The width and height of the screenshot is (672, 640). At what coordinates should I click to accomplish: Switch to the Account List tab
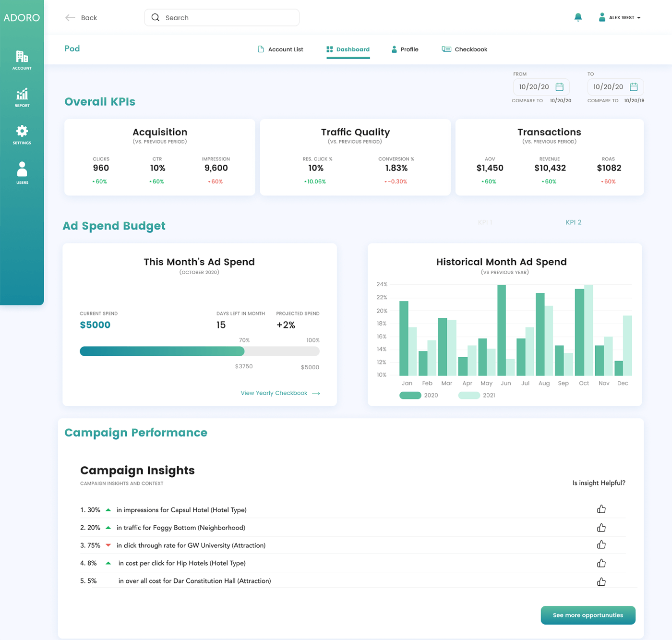280,49
